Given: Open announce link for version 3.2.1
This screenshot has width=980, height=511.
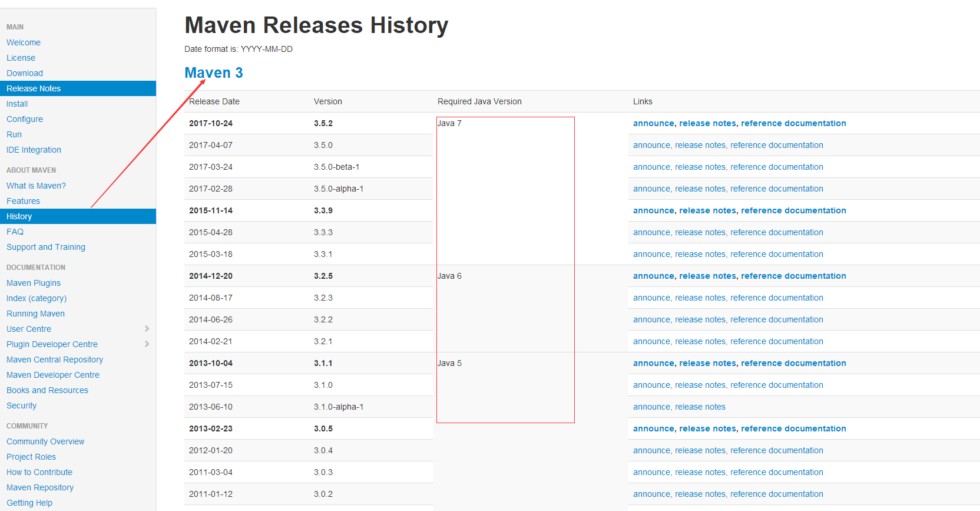Looking at the screenshot, I should 651,341.
